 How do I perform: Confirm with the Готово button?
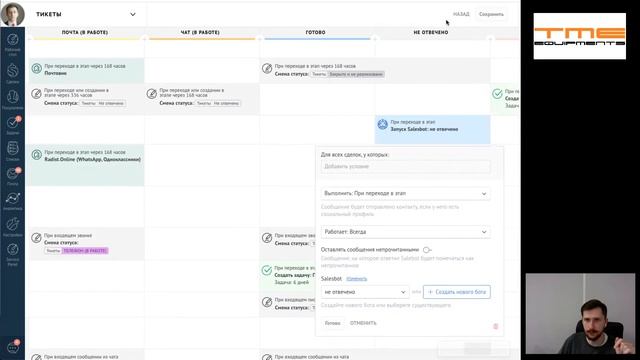(x=332, y=323)
